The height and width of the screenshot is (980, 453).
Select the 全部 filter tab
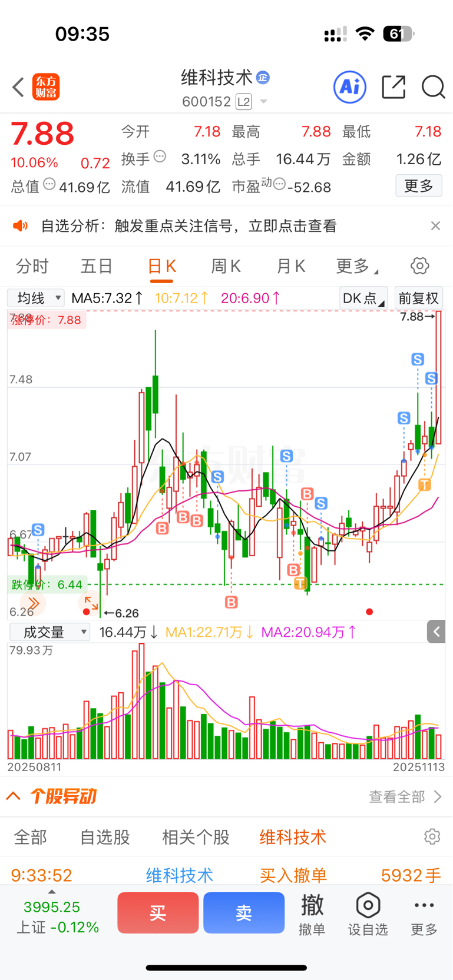click(30, 837)
